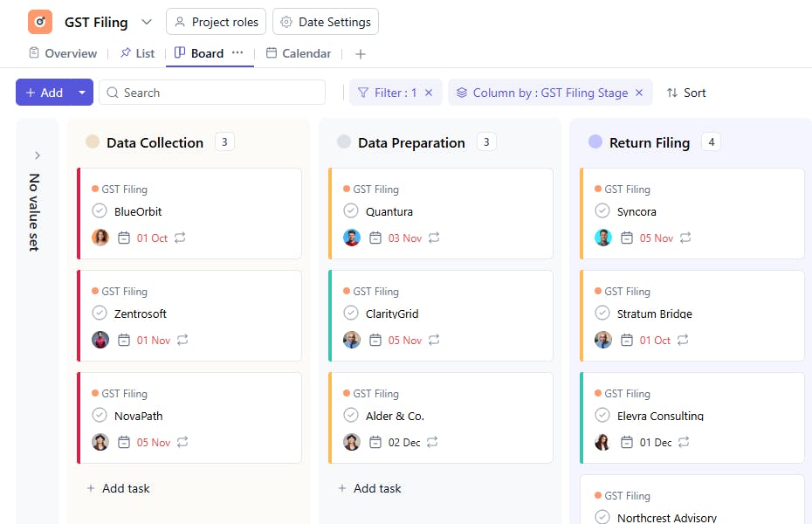
Task: Click the three-dots icon beside Board tab
Action: coord(237,53)
